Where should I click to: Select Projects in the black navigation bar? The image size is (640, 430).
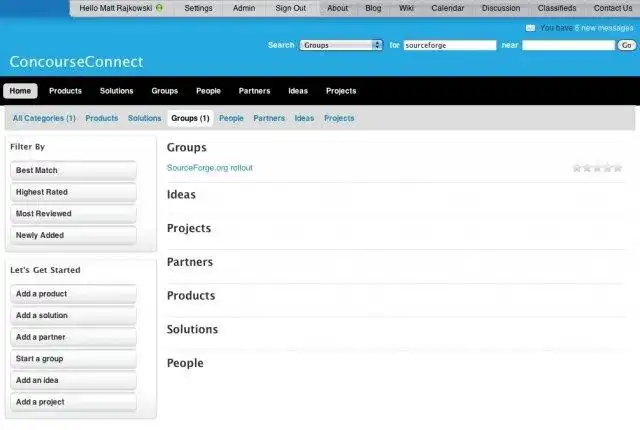coord(341,91)
